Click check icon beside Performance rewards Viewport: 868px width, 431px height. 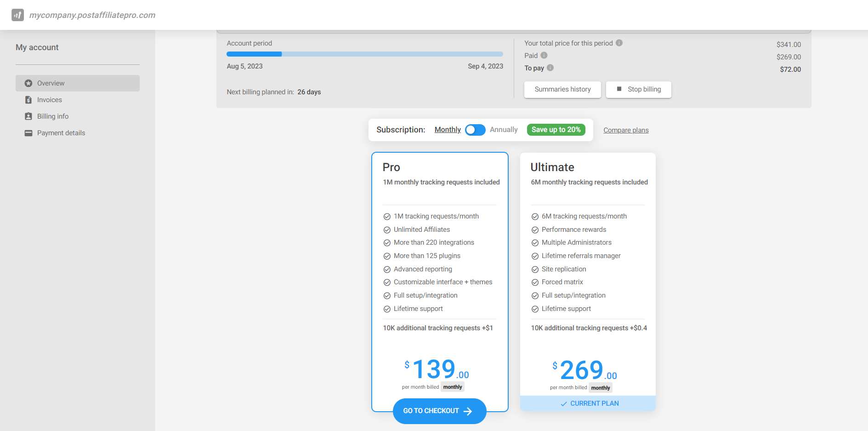coord(535,230)
